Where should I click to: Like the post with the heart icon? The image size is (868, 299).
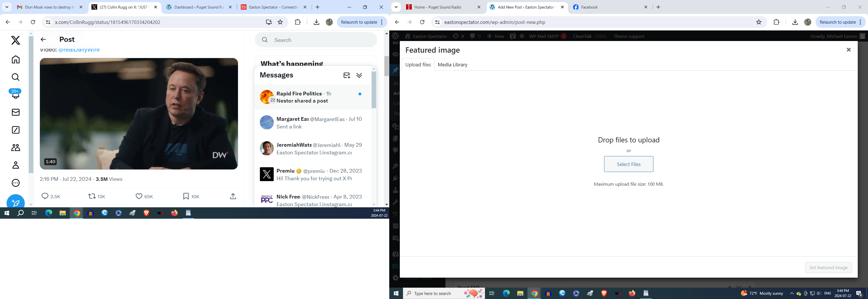coord(139,196)
